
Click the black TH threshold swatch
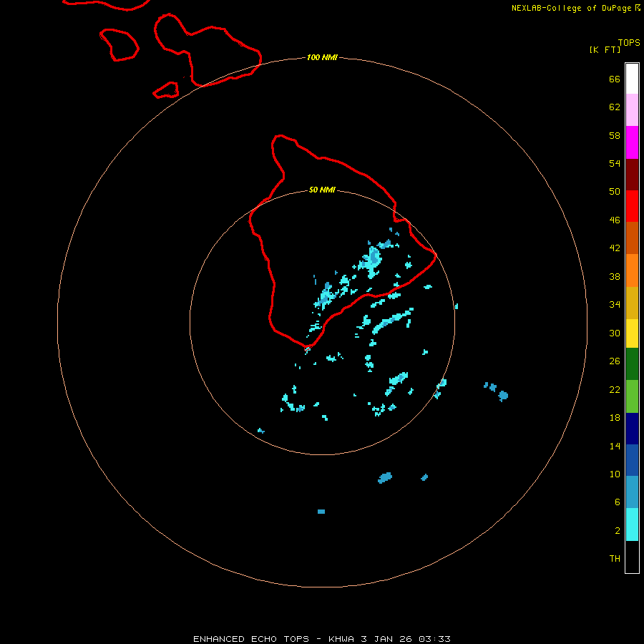pyautogui.click(x=632, y=557)
